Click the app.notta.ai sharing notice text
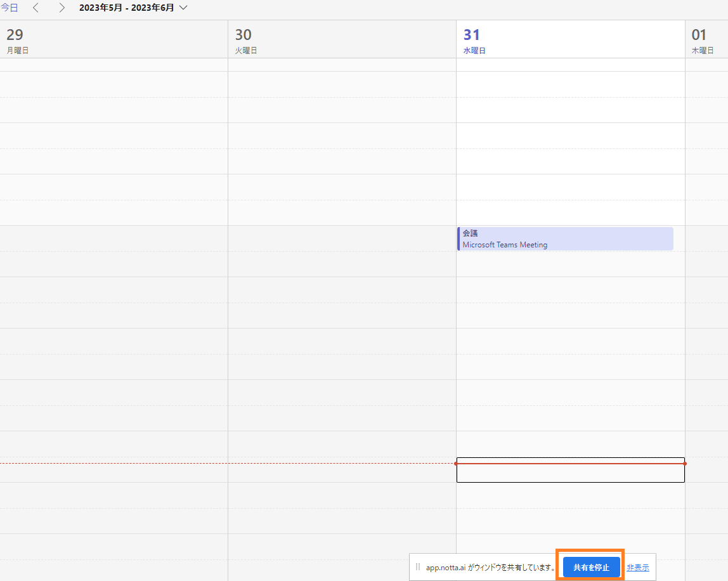Screen dimensions: 728x581 [x=491, y=568]
